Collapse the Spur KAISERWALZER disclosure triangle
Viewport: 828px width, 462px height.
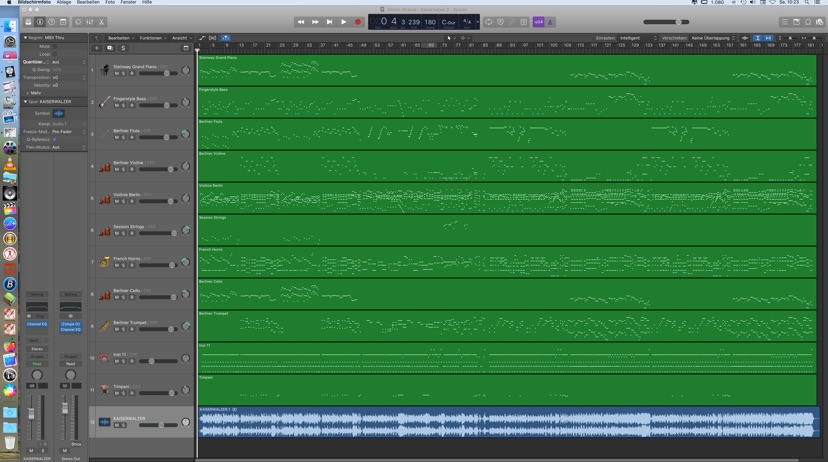tap(25, 101)
